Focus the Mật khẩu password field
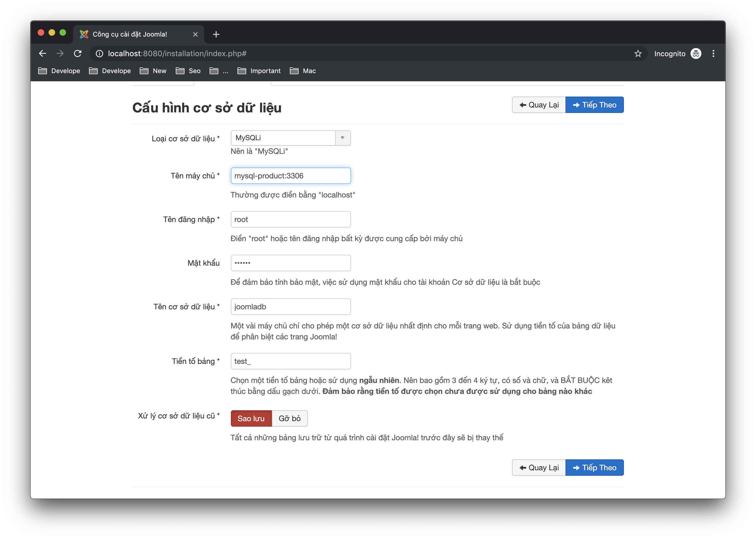756x539 pixels. point(290,263)
